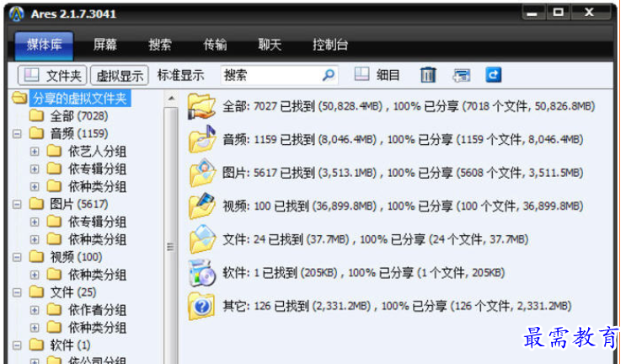Expand 依种类分组 under 视频

coord(35,275)
